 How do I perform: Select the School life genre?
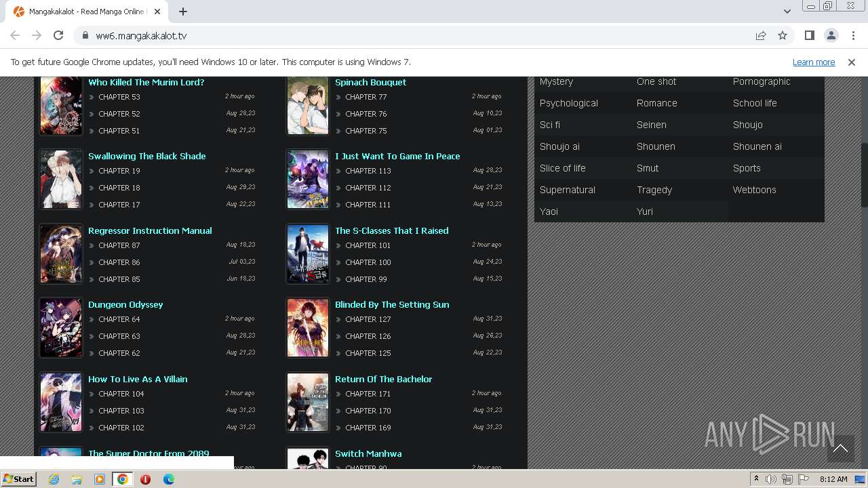pos(755,103)
